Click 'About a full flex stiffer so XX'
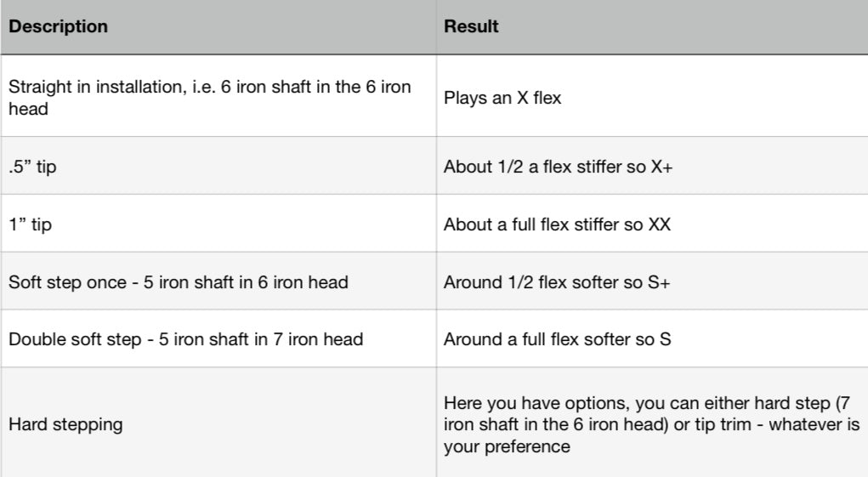This screenshot has width=868, height=477. tap(557, 224)
